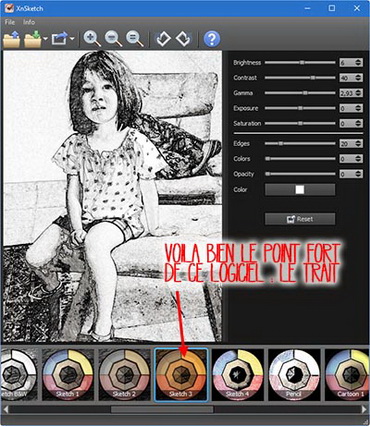Expand the export dropdown arrow
Image resolution: width=370 pixels, height=426 pixels.
click(x=72, y=39)
